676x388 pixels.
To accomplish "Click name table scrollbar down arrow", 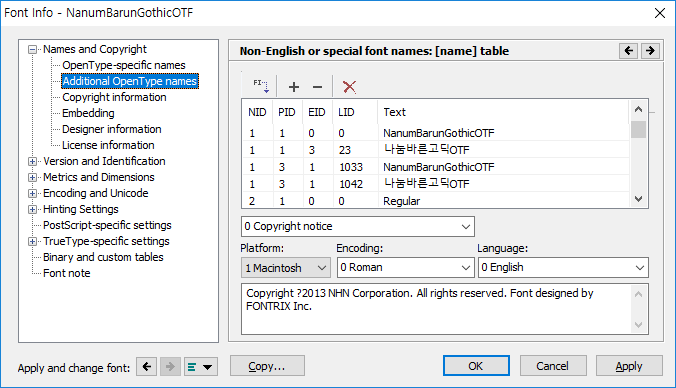I will point(638,199).
